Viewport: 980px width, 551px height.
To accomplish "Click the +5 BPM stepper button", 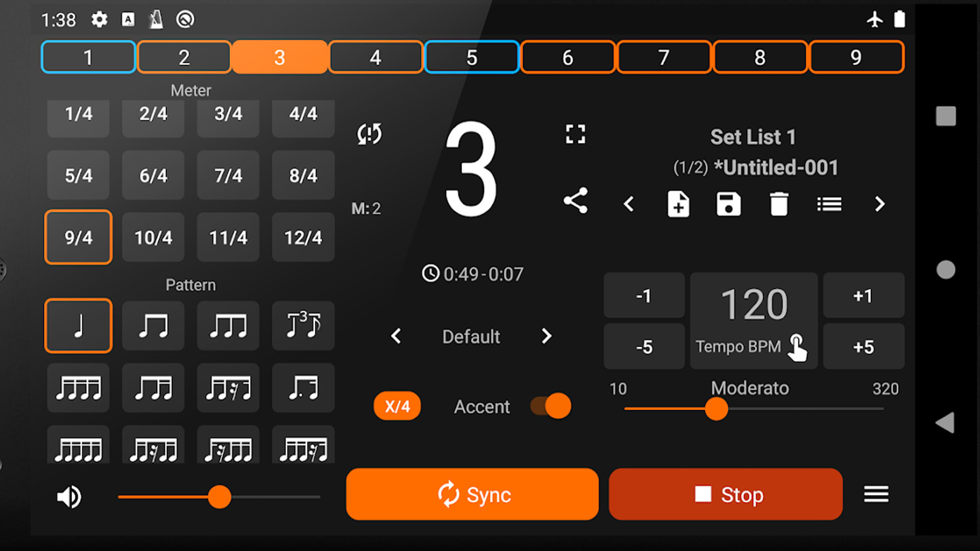I will coord(864,346).
